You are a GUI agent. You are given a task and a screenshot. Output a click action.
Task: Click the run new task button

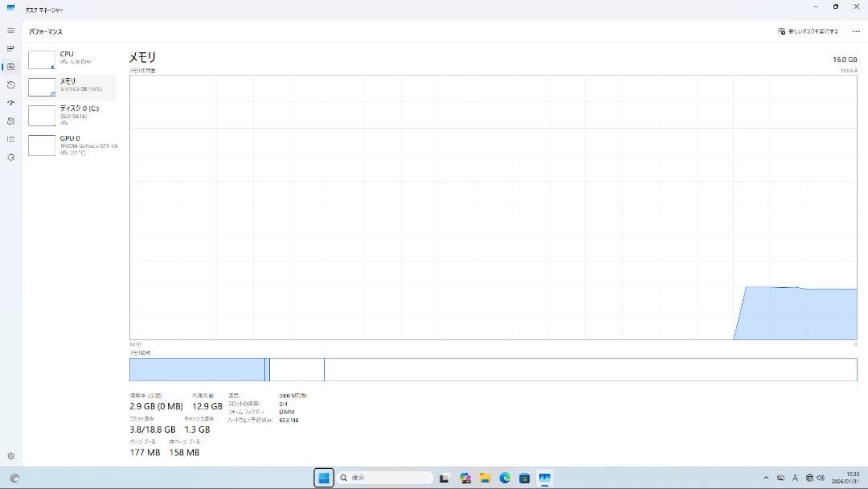pyautogui.click(x=808, y=31)
